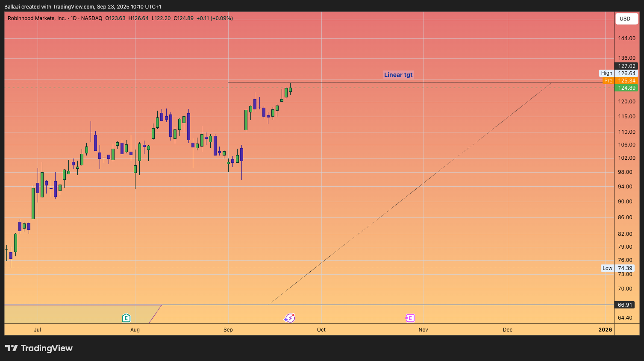The height and width of the screenshot is (361, 644).
Task: Click the Sep label on time axis
Action: (228, 330)
